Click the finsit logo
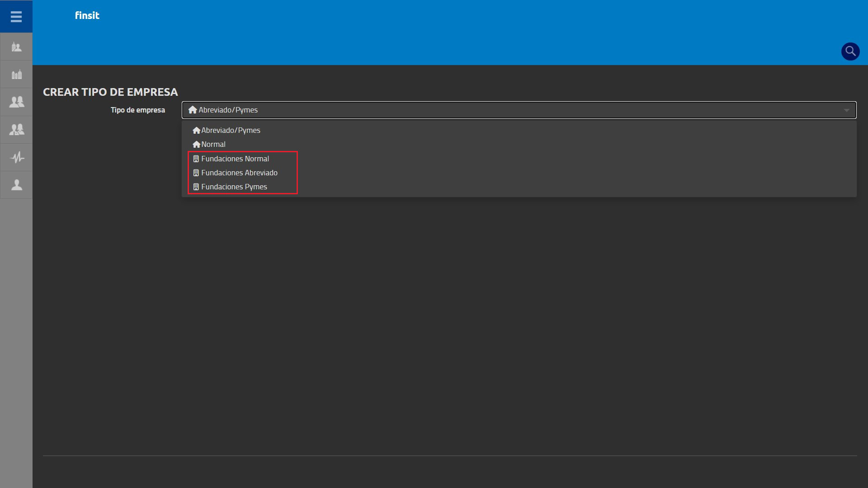 [x=87, y=15]
